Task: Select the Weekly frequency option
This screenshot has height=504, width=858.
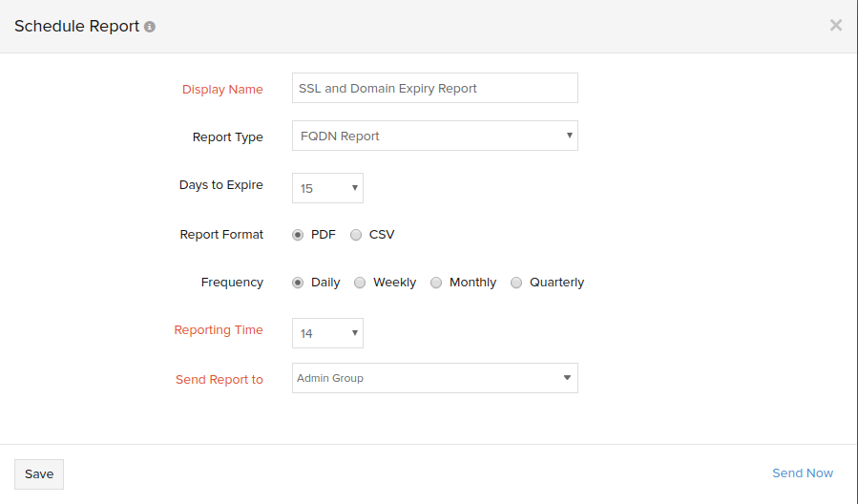Action: click(360, 283)
